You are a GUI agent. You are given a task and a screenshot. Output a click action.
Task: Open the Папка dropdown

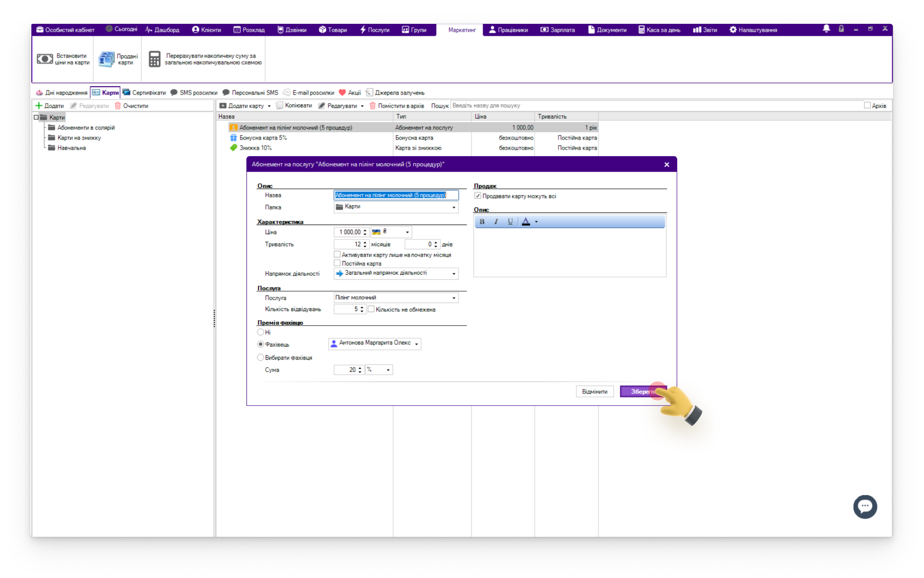coord(454,207)
